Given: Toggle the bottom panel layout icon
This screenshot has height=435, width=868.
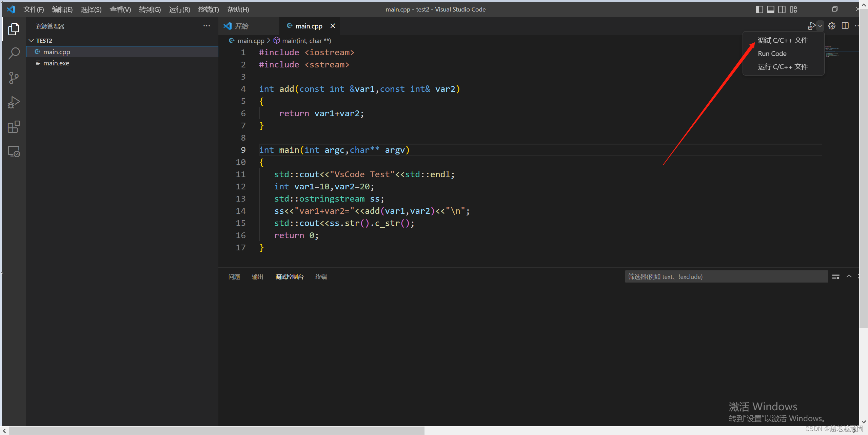Looking at the screenshot, I should point(771,9).
